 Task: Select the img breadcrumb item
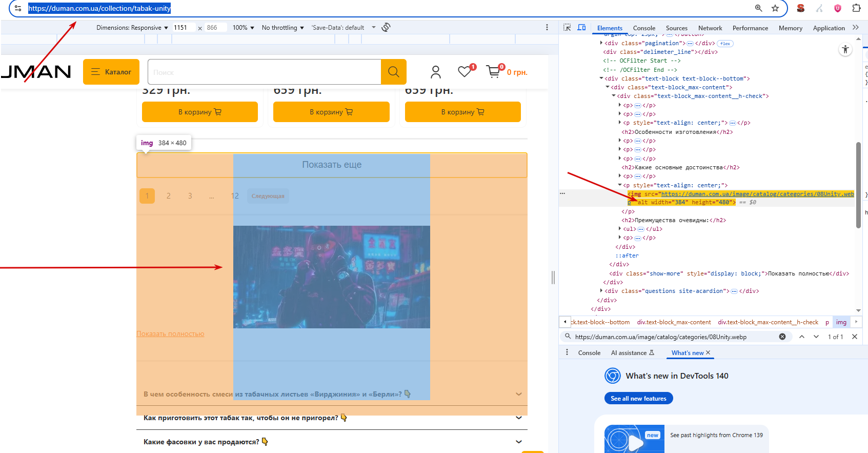coord(841,322)
